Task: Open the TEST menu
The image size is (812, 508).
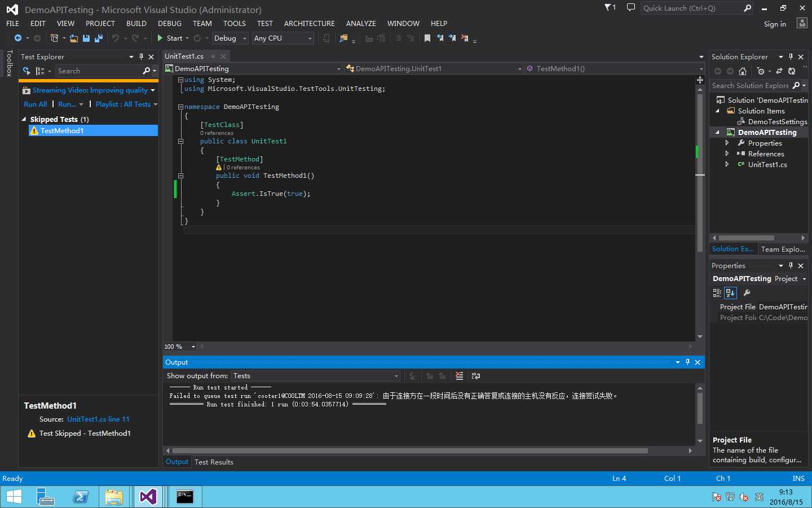Action: coord(265,24)
